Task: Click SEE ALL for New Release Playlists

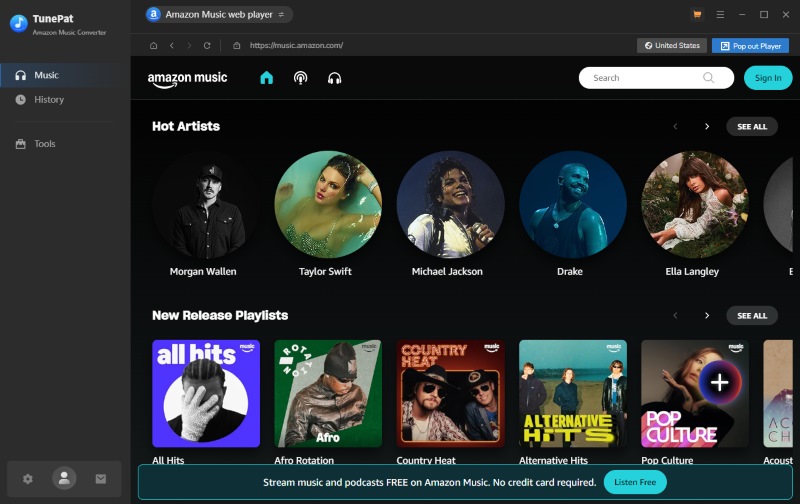Action: pyautogui.click(x=752, y=316)
